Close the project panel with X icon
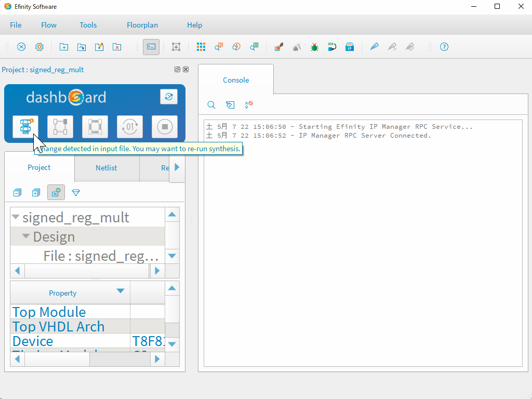The image size is (532, 399). pos(185,69)
